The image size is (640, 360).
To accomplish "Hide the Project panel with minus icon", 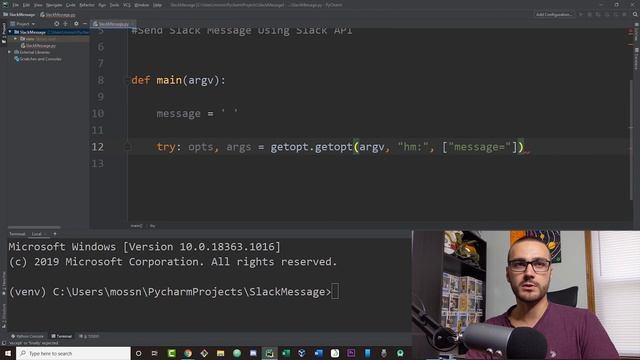I will coord(85,24).
